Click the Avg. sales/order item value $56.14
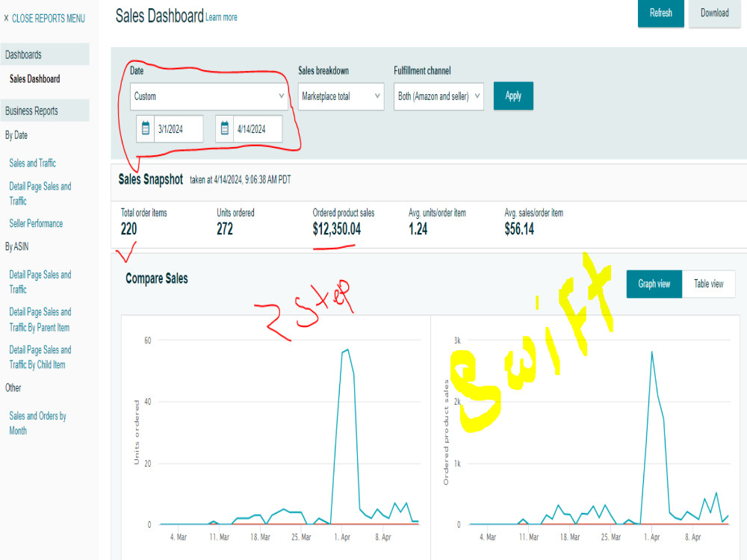Image resolution: width=747 pixels, height=560 pixels. point(519,229)
